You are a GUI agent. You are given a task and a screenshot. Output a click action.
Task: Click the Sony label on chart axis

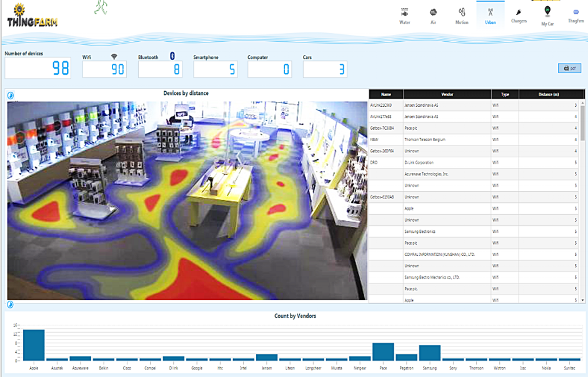tap(453, 368)
